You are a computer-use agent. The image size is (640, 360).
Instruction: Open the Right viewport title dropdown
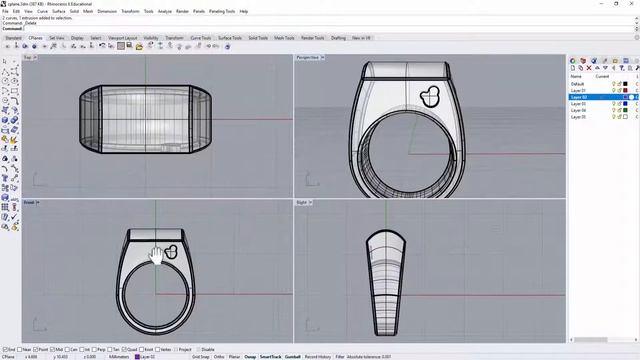click(x=311, y=202)
